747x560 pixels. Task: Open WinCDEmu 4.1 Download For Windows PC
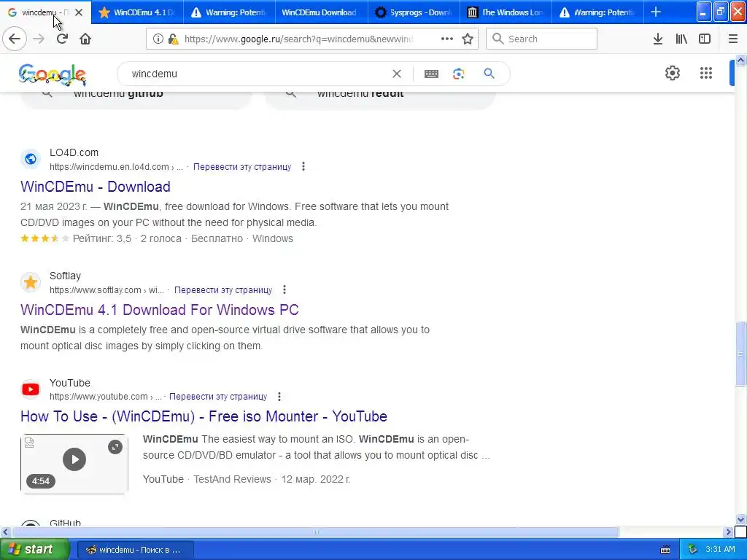[x=160, y=310]
